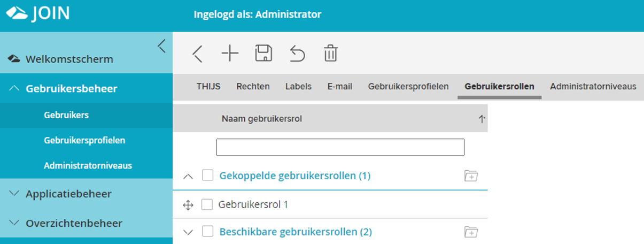Focus the gebruikersrol name filter field
The height and width of the screenshot is (244, 644).
coord(340,147)
